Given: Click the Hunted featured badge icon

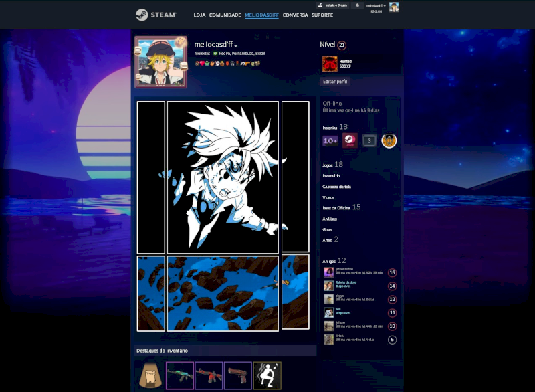Looking at the screenshot, I should pyautogui.click(x=330, y=64).
